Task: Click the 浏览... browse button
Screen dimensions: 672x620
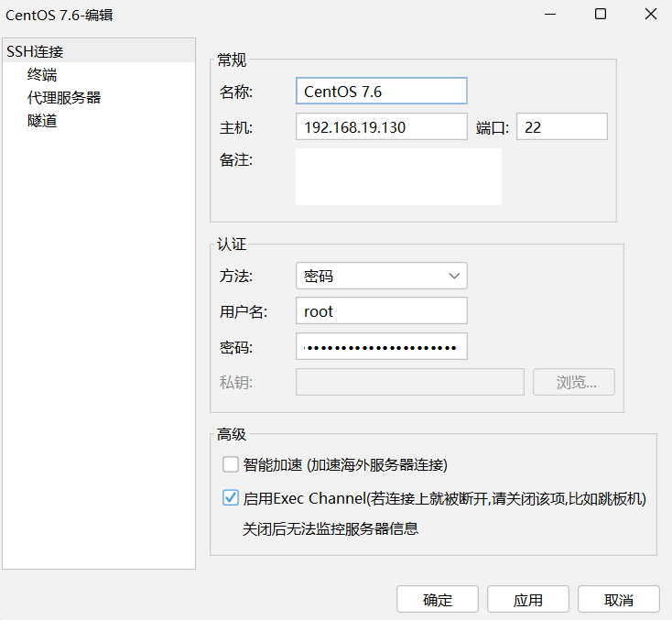Action: [574, 382]
